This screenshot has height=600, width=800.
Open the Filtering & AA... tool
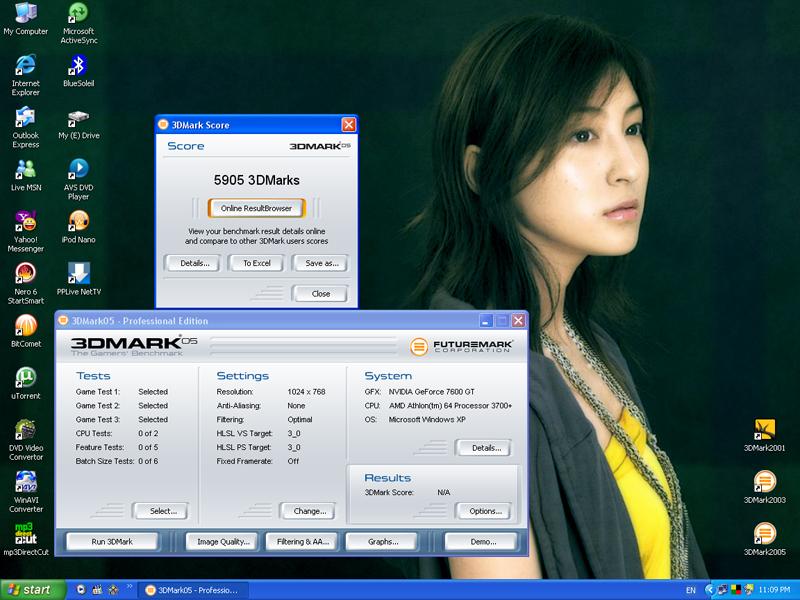coord(303,542)
